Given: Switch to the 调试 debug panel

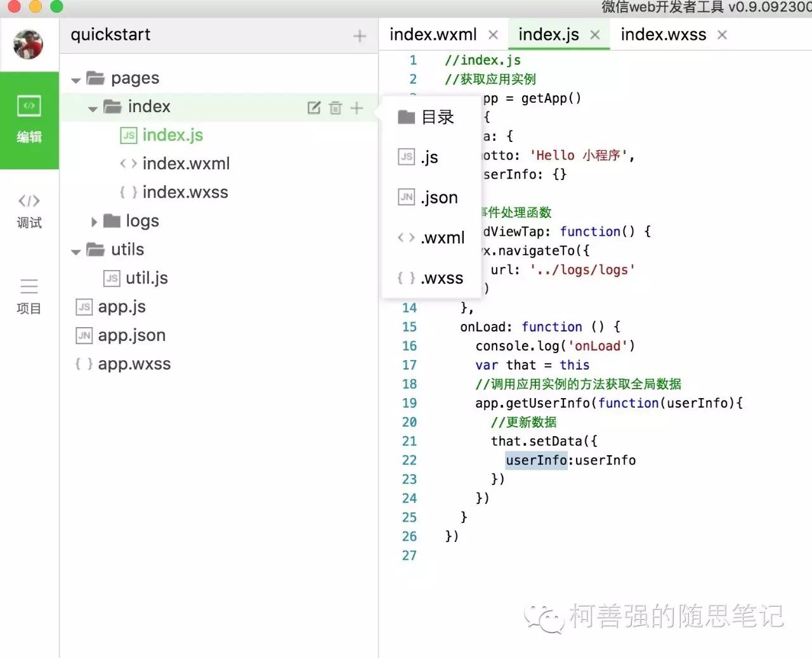Looking at the screenshot, I should tap(29, 211).
